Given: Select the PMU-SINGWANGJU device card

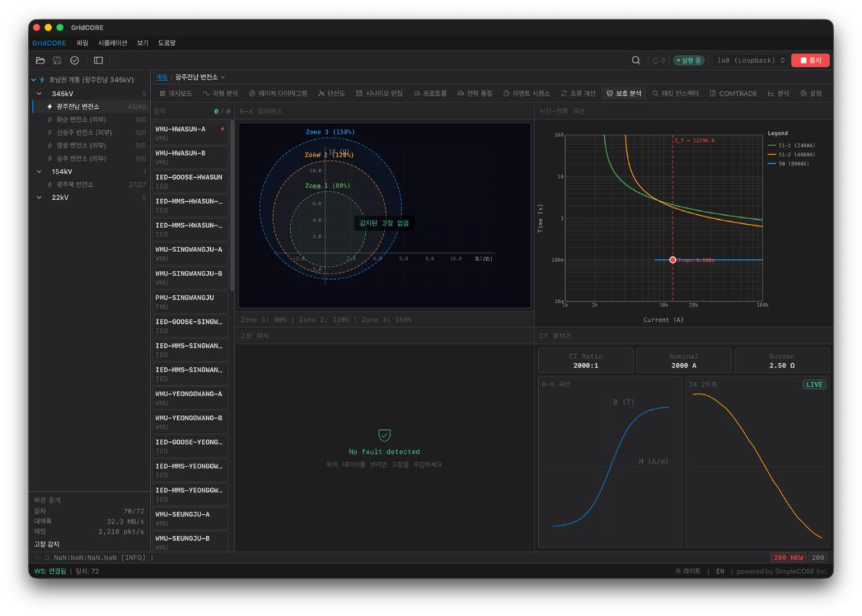Looking at the screenshot, I should click(x=191, y=302).
